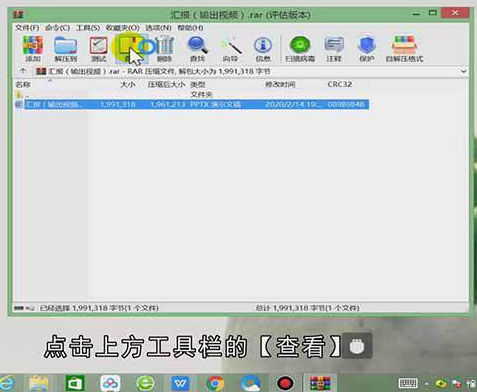Screen dimensions: 477x392
Task: Open the 帮助(H) menu
Action: pyautogui.click(x=190, y=28)
